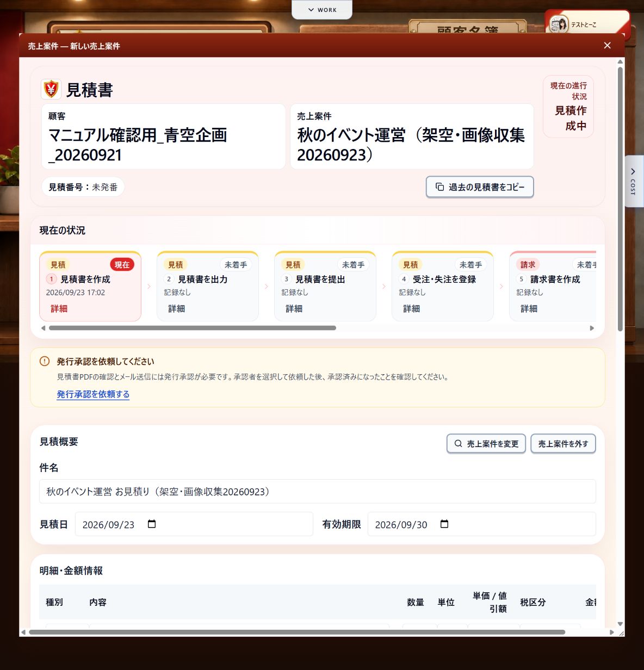This screenshot has width=644, height=670.
Task: Select the 見積書を提出 step card
Action: click(x=325, y=286)
